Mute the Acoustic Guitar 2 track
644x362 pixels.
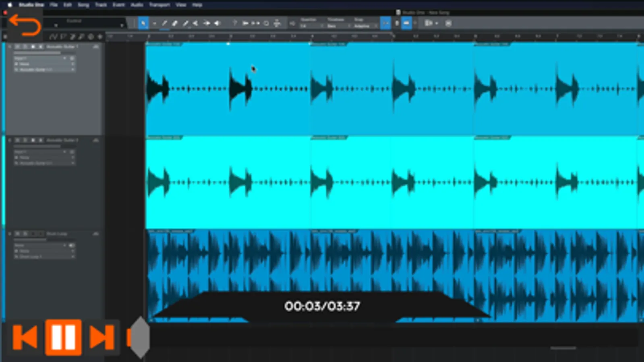17,140
